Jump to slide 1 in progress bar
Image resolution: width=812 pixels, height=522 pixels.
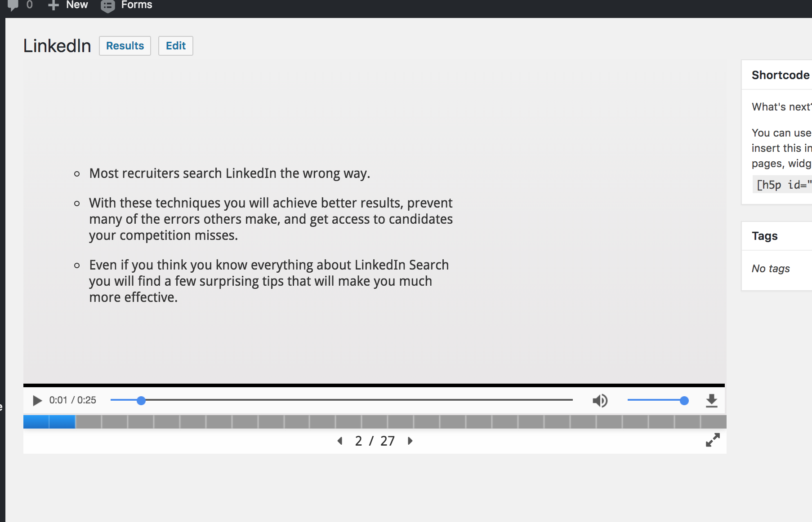36,422
